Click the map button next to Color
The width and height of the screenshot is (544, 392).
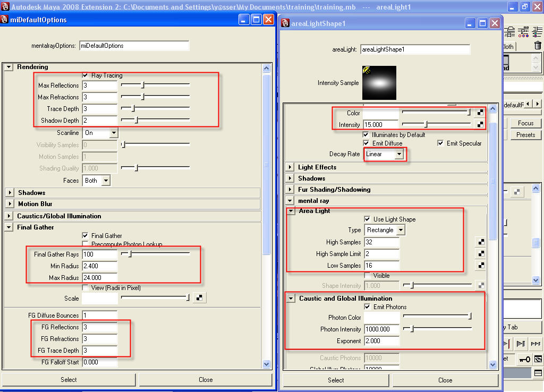click(x=480, y=113)
